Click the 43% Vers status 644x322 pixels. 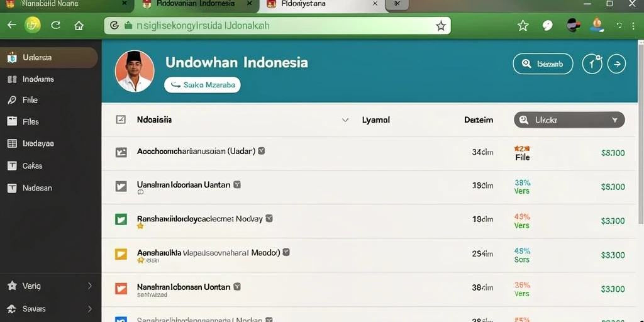point(521,221)
